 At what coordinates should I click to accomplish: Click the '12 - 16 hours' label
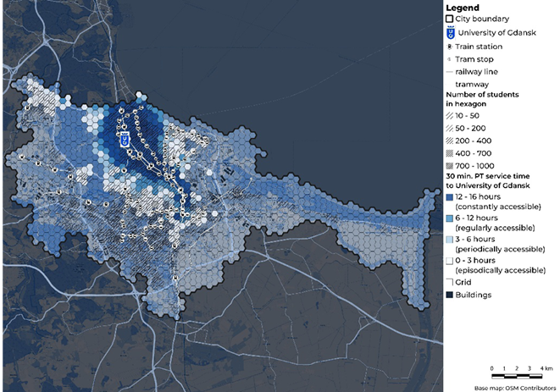click(478, 196)
